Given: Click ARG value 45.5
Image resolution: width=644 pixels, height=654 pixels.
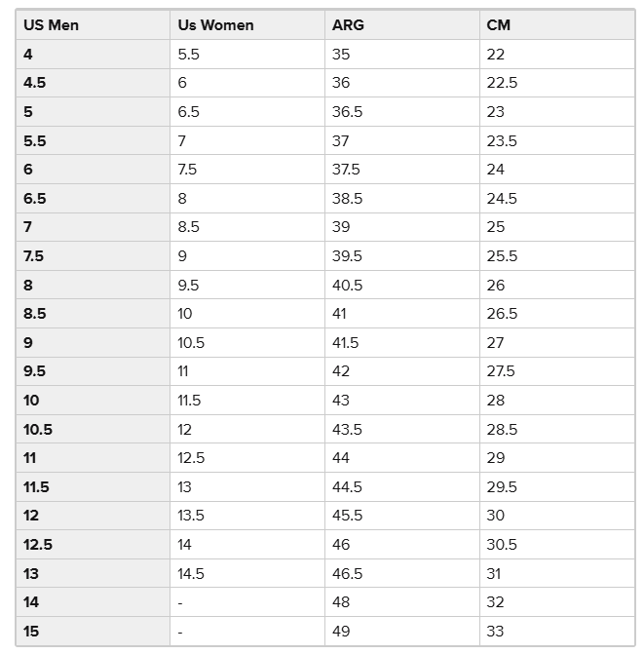Looking at the screenshot, I should pyautogui.click(x=347, y=516).
